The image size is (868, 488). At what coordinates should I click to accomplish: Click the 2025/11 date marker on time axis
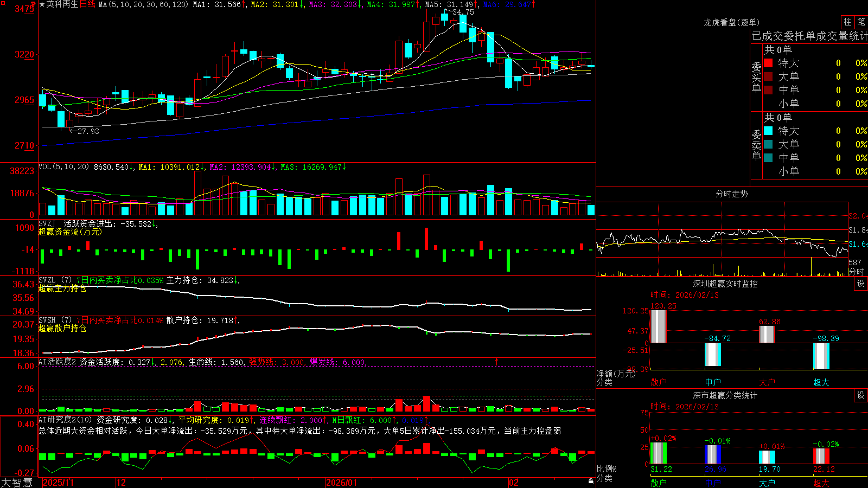coord(58,483)
